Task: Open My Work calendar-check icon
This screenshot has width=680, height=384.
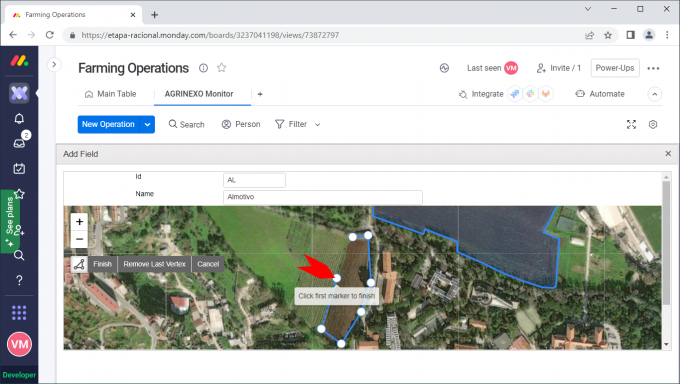Action: tap(19, 168)
